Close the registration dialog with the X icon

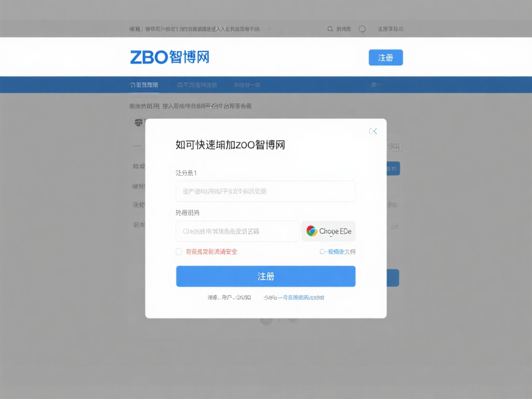pos(373,131)
